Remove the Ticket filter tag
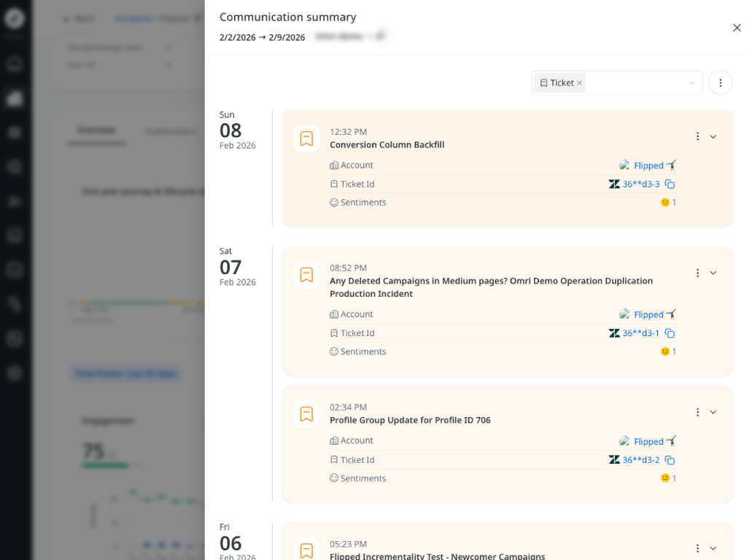Screen dimensions: 747x560 (580, 83)
